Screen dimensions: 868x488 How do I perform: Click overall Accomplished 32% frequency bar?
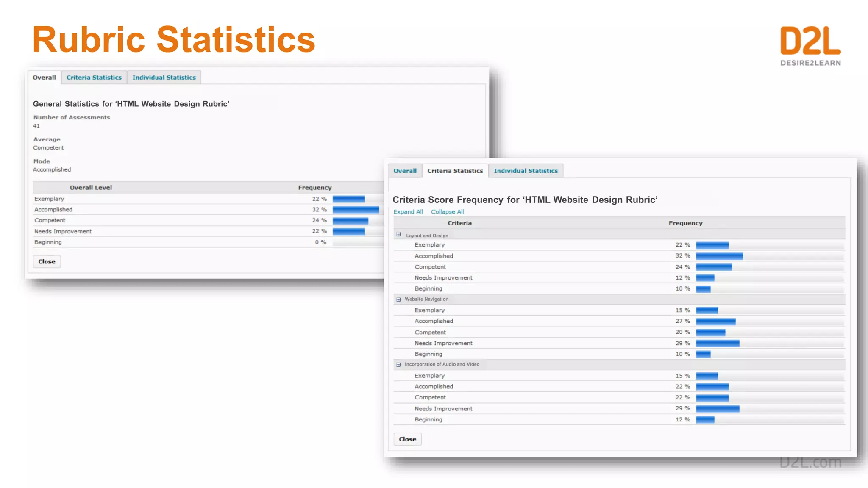(356, 210)
